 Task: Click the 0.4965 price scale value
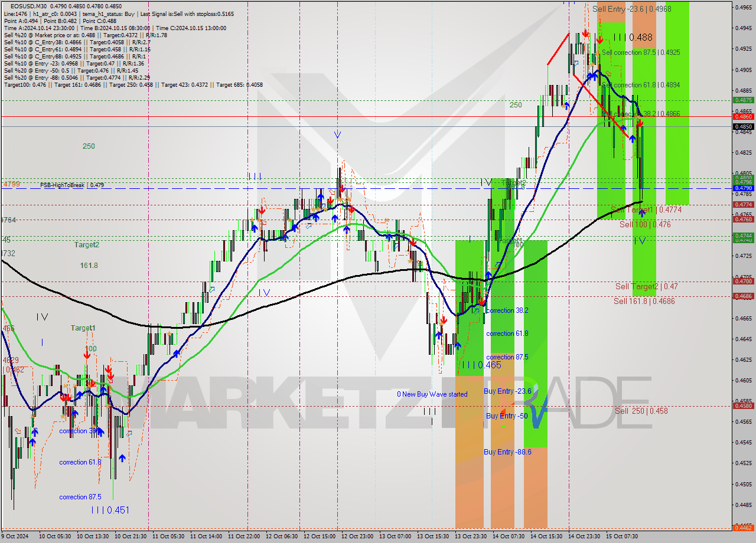[743, 7]
